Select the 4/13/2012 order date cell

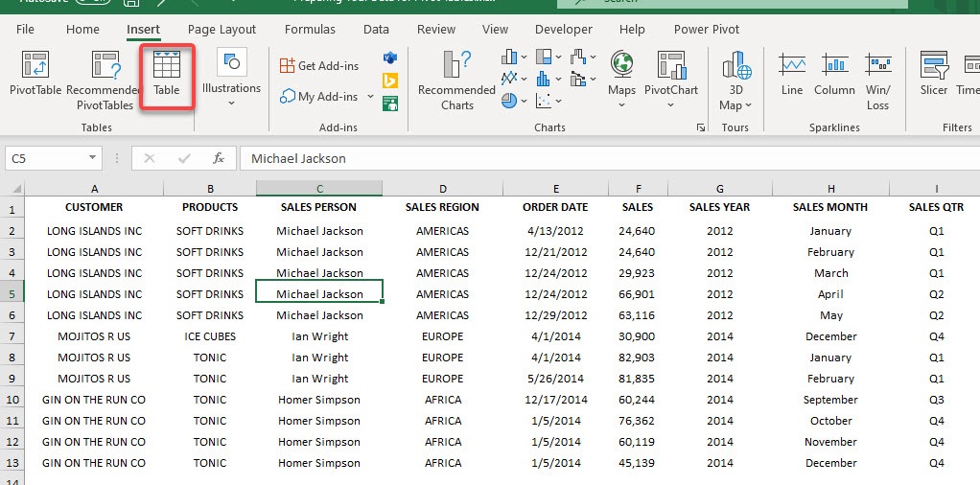pos(555,231)
